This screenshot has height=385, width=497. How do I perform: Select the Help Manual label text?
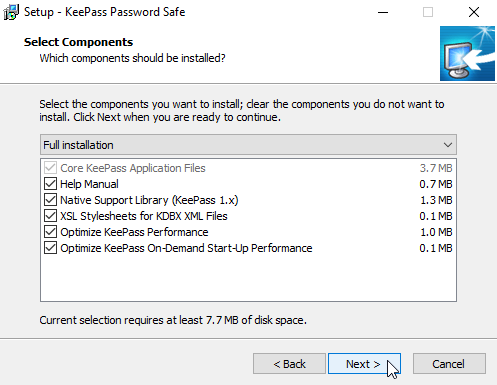coord(89,184)
